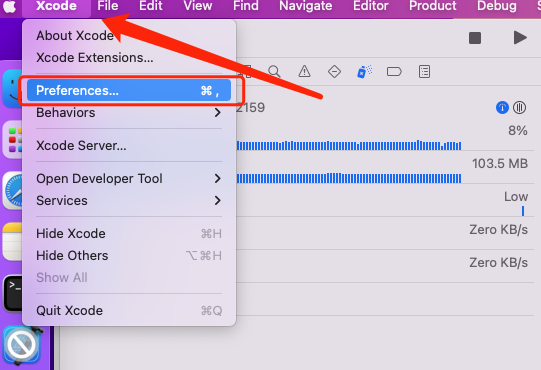Run the project with play button
The height and width of the screenshot is (370, 541).
point(520,38)
